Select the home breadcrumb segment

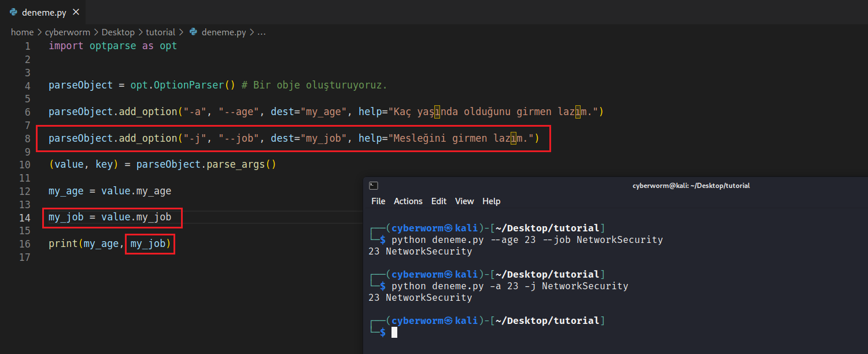coord(22,32)
